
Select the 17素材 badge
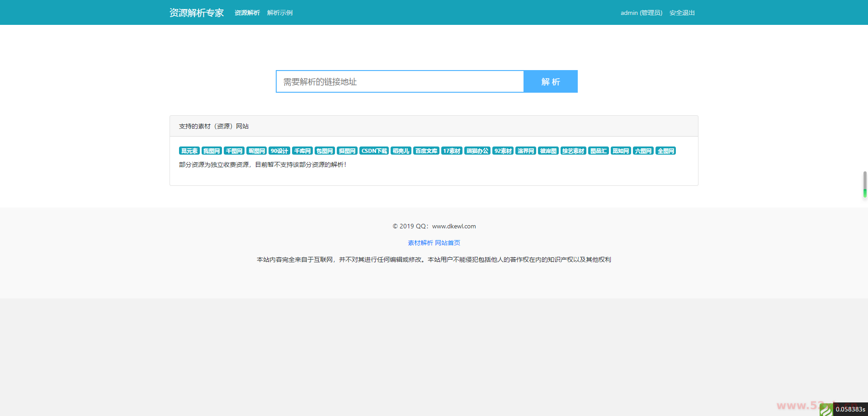click(452, 151)
